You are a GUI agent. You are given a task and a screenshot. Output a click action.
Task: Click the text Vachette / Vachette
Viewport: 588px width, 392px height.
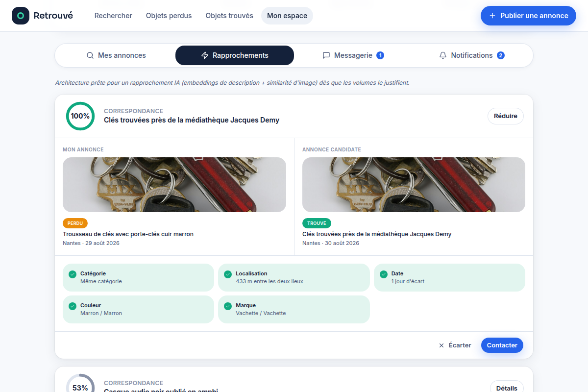click(x=261, y=313)
